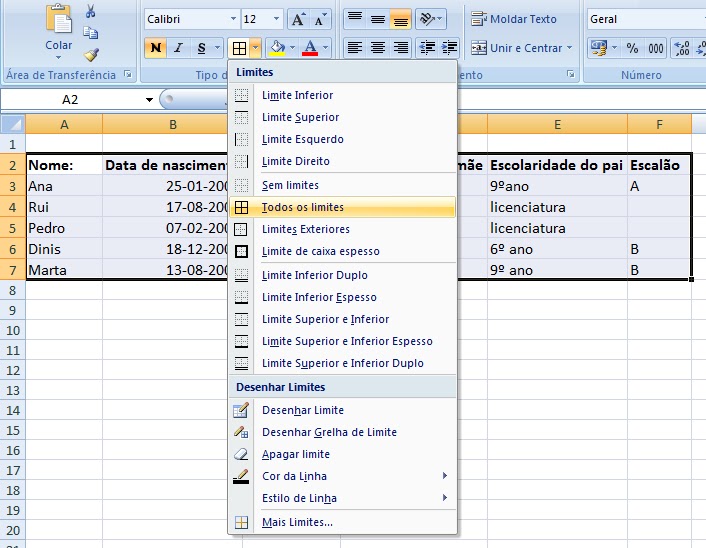
Task: Increase font size with the large A icon
Action: click(298, 19)
